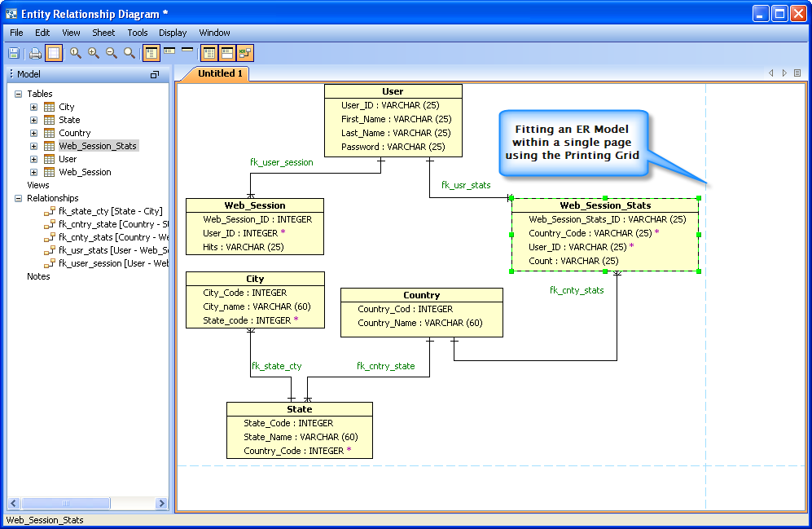The width and height of the screenshot is (812, 529).
Task: Click the previous tab arrow at top right
Action: tap(771, 73)
